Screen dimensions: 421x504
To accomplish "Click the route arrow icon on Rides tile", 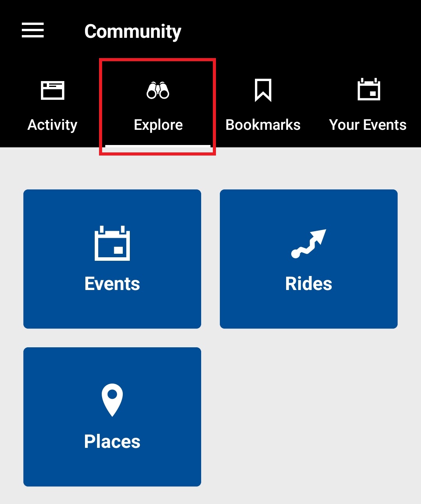I will click(x=309, y=243).
